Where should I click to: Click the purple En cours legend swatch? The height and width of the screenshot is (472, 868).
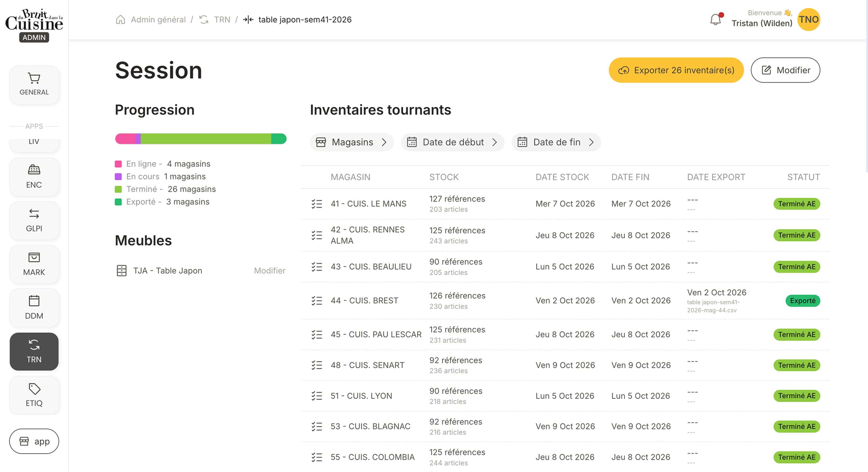(118, 177)
